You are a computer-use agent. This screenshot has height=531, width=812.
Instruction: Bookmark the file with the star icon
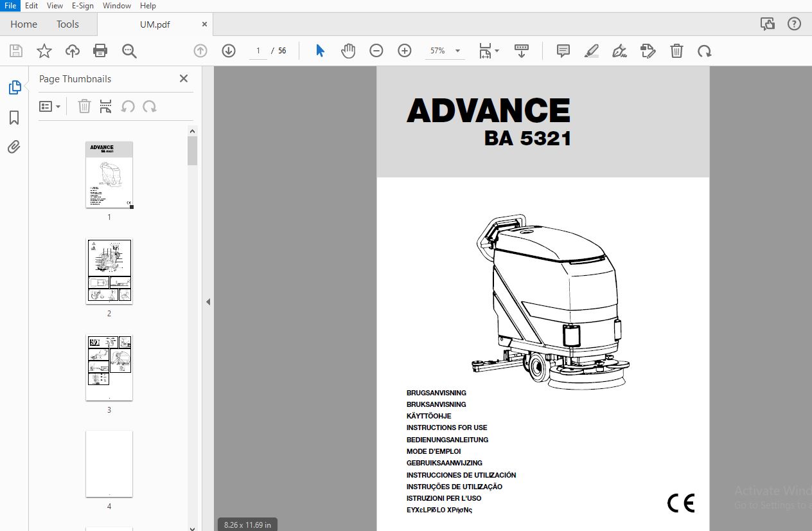point(44,51)
